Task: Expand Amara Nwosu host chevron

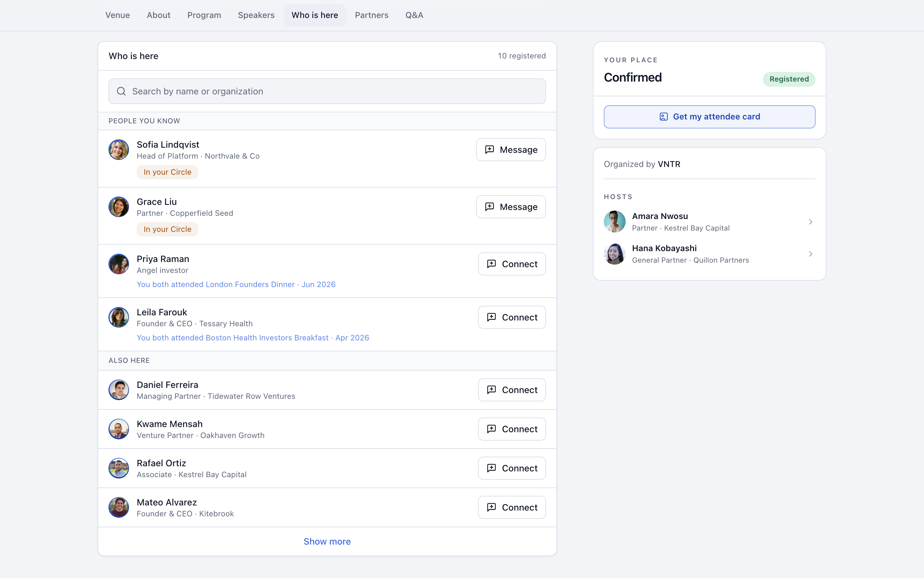Action: pyautogui.click(x=810, y=222)
